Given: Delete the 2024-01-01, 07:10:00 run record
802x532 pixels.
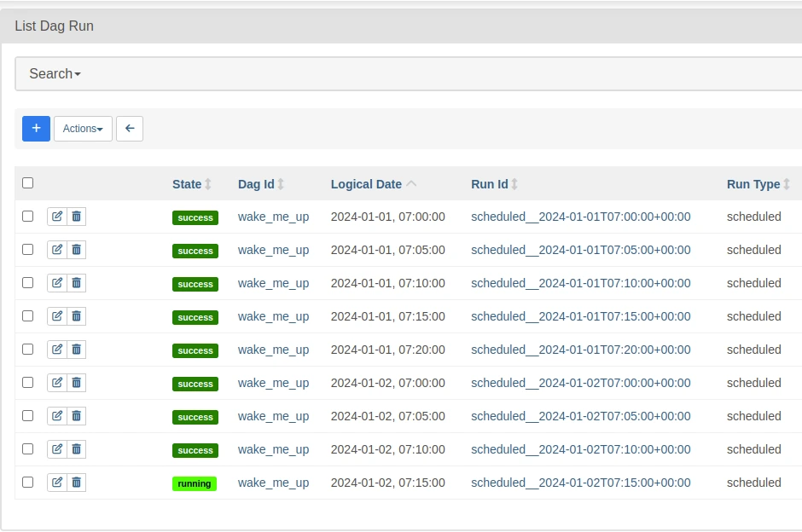Looking at the screenshot, I should click(76, 283).
